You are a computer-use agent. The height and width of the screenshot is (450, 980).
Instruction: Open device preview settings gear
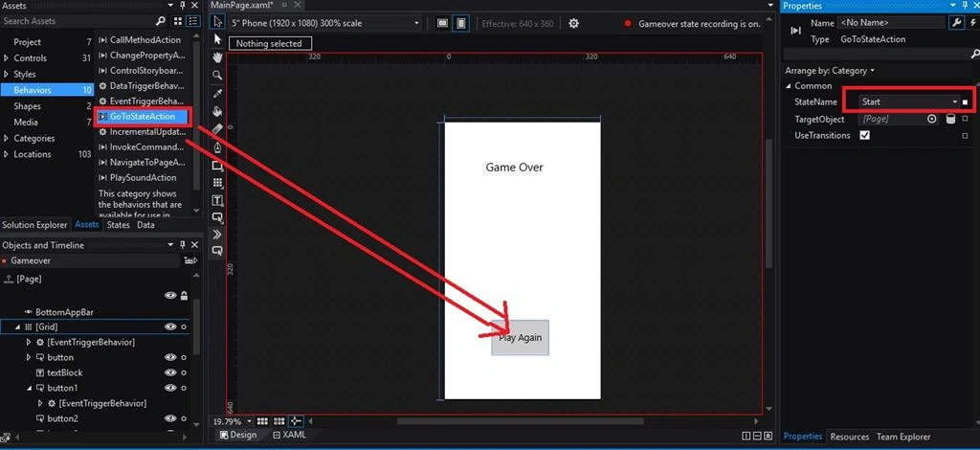point(573,24)
